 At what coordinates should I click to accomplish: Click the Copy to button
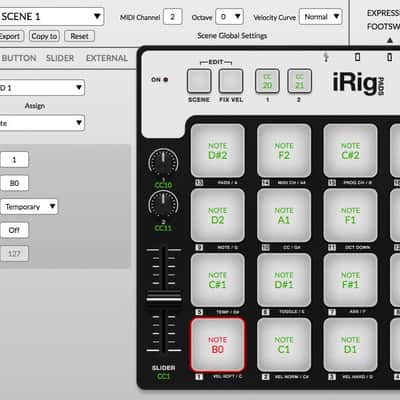click(x=44, y=36)
